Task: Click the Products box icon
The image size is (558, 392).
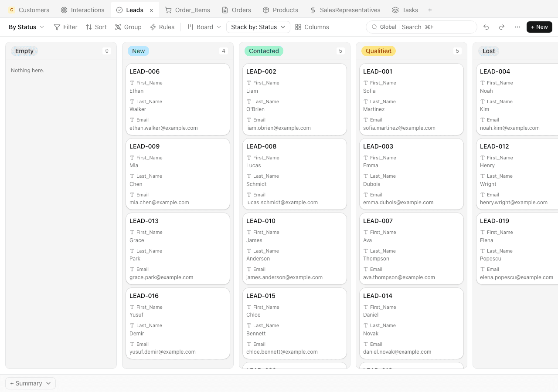Action: click(x=266, y=10)
